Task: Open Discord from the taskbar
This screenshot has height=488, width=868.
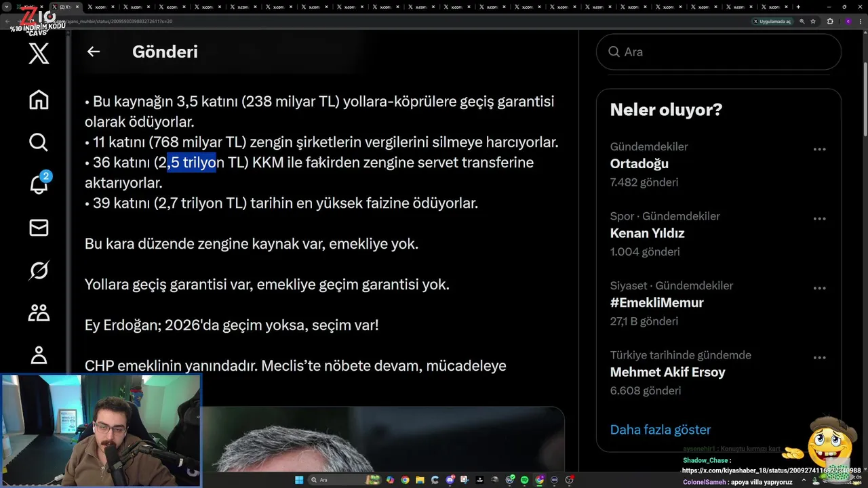Action: click(450, 480)
